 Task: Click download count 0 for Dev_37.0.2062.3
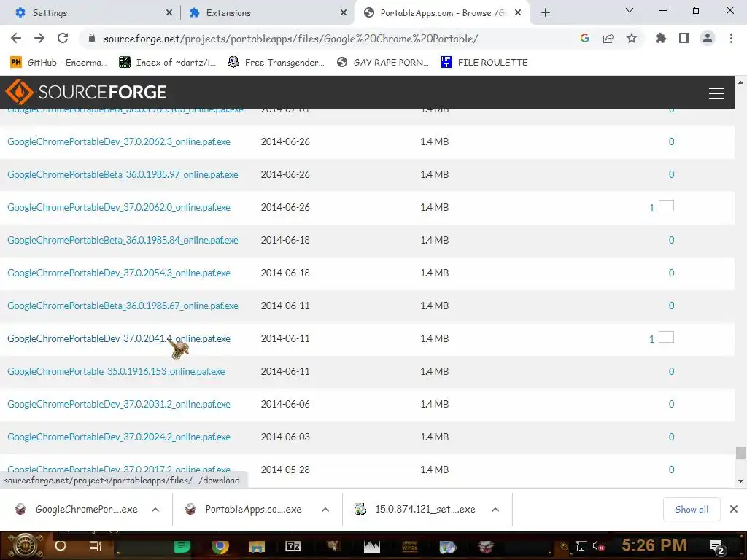point(671,141)
